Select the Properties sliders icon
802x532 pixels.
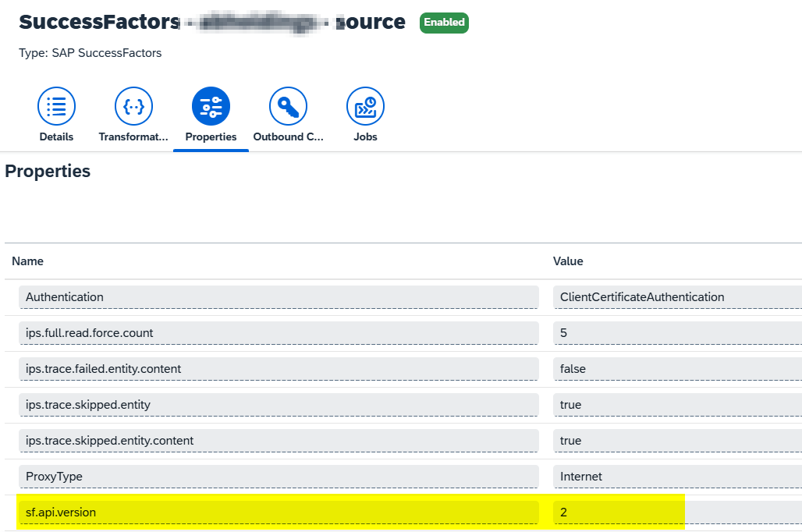pyautogui.click(x=211, y=106)
